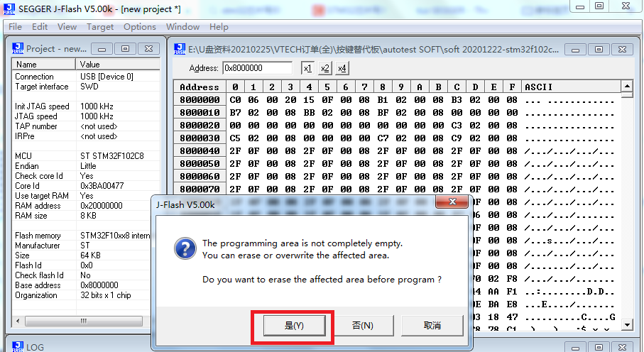The width and height of the screenshot is (644, 352).
Task: Minimize the LOG panel
Action: [x=575, y=347]
